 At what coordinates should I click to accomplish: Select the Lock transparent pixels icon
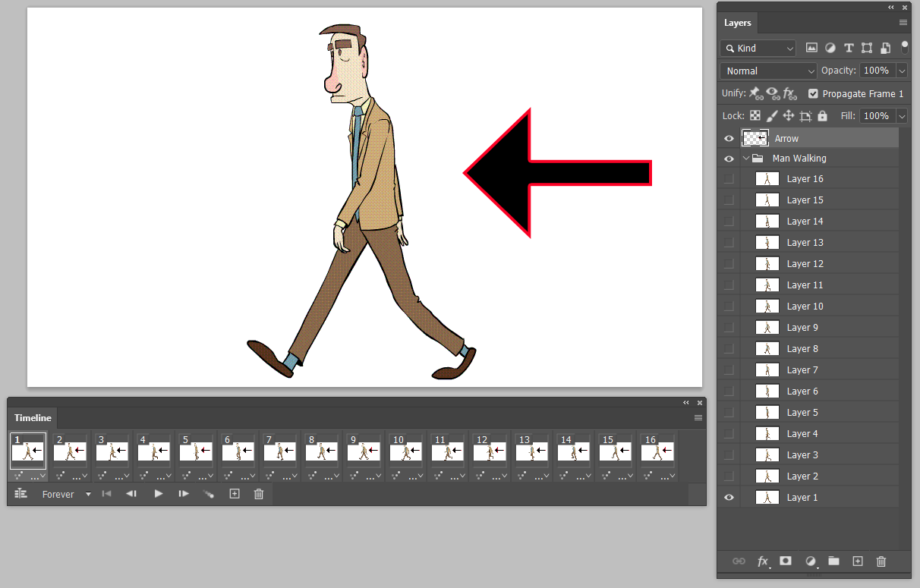[x=755, y=115]
